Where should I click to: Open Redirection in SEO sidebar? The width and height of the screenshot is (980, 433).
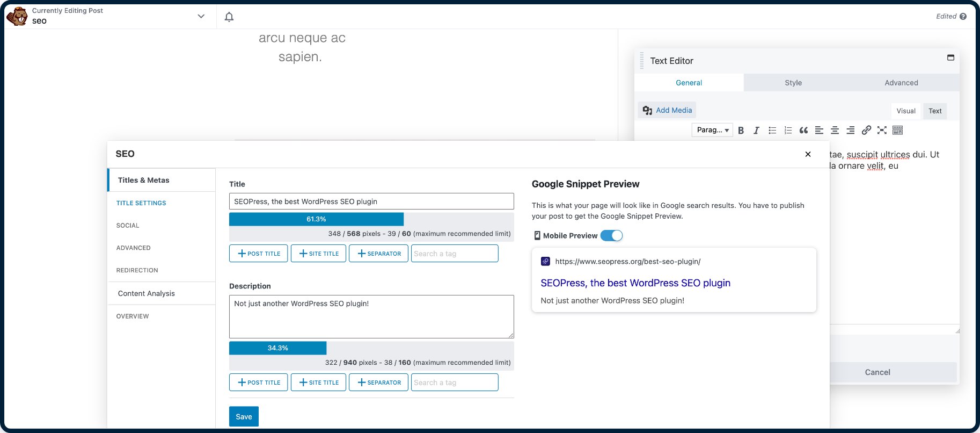tap(137, 271)
